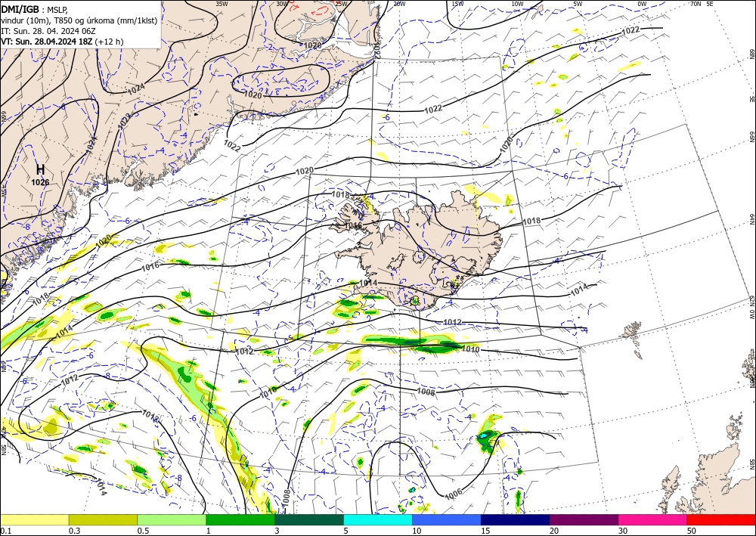Click the 30 legend scale value

tap(624, 531)
